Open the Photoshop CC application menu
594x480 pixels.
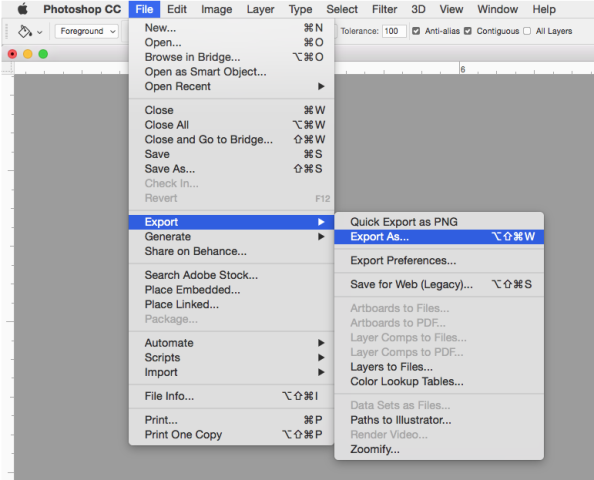[82, 9]
